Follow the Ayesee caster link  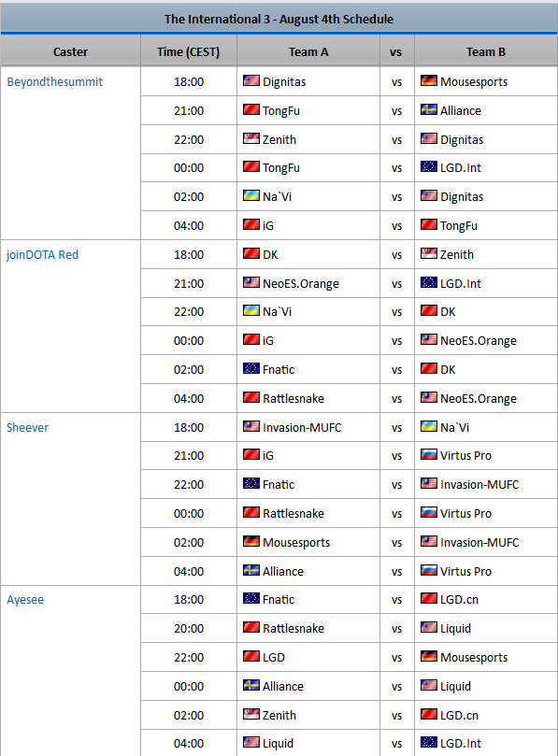25,600
